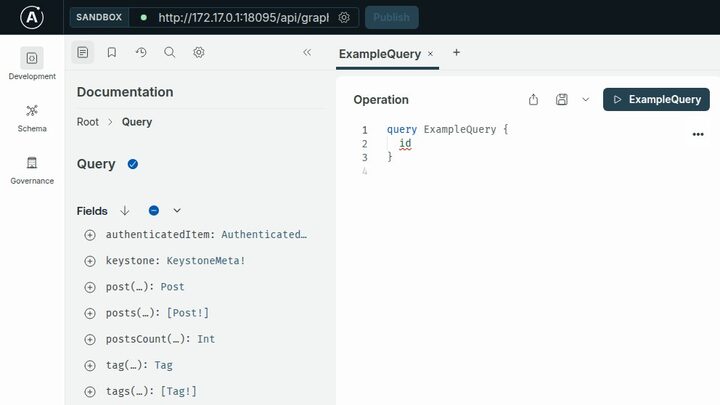Open endpoint connection settings gear
This screenshot has height=405, width=720.
click(x=344, y=17)
